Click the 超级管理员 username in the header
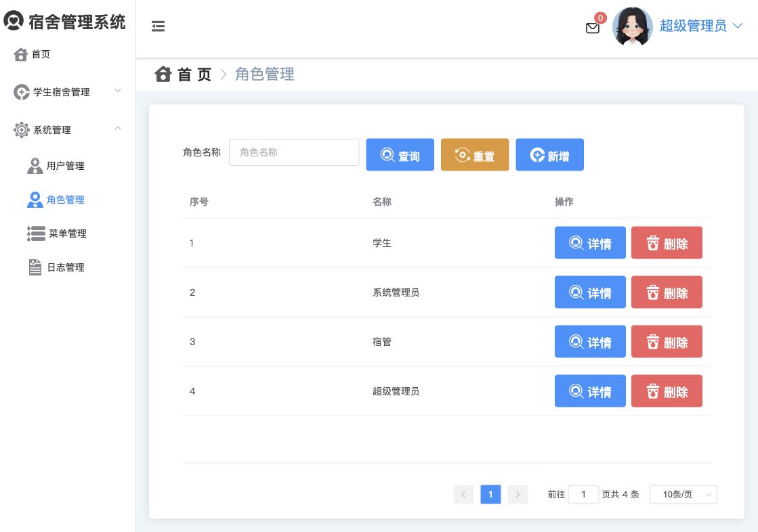This screenshot has height=532, width=758. (693, 26)
